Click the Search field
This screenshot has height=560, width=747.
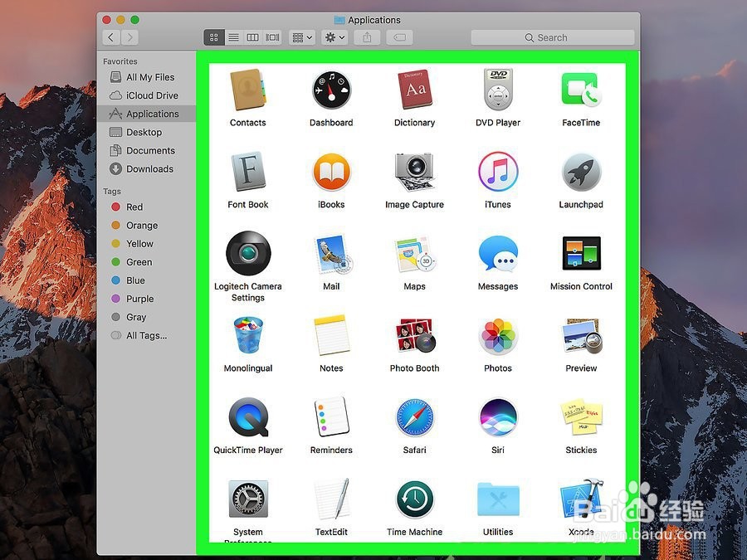pos(553,37)
